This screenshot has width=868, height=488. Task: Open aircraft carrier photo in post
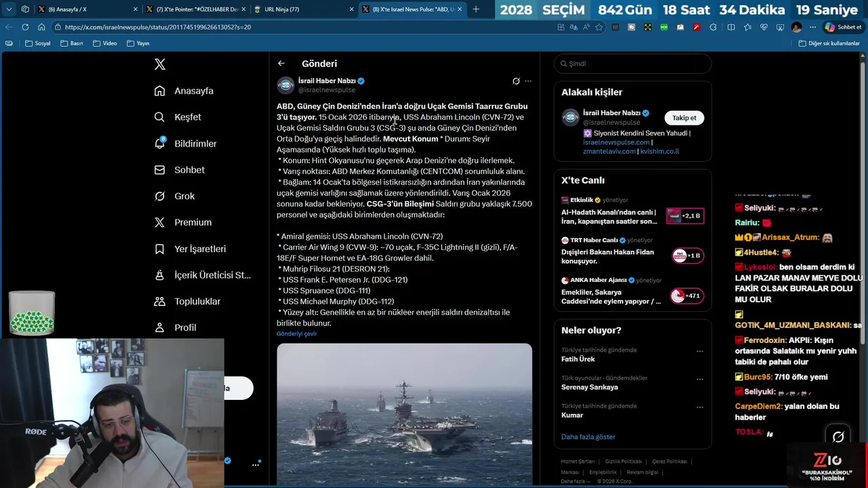click(x=404, y=414)
